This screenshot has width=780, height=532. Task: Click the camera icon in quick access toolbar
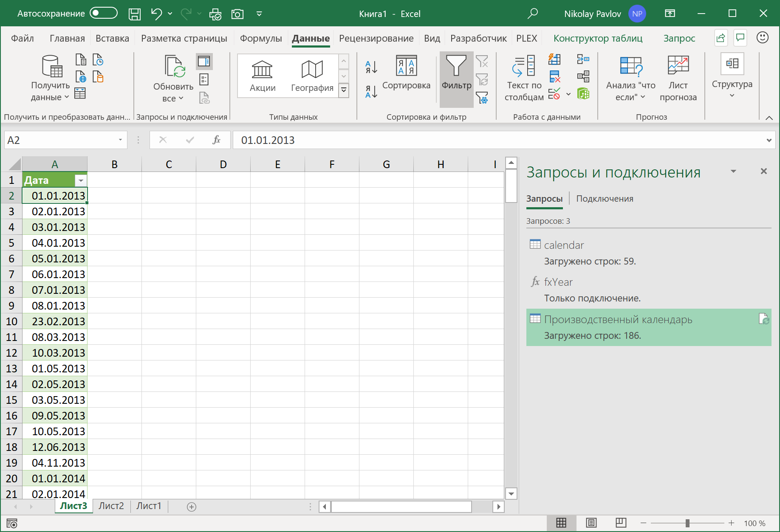pos(237,14)
